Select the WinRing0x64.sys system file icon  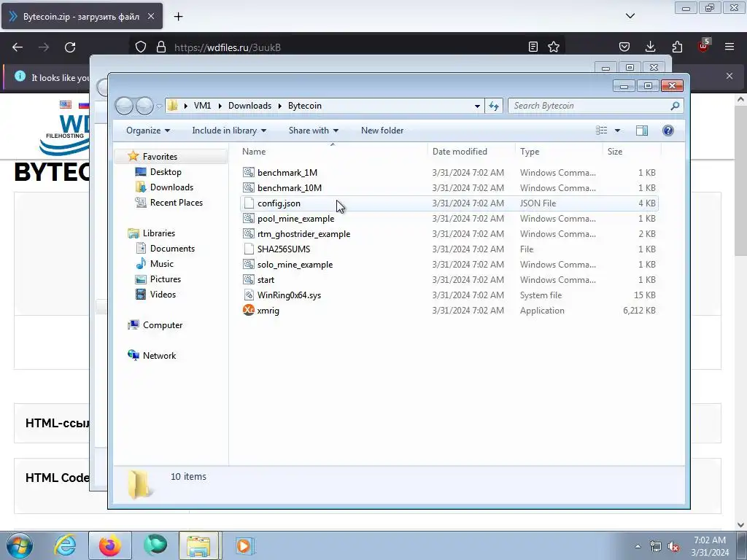click(248, 295)
